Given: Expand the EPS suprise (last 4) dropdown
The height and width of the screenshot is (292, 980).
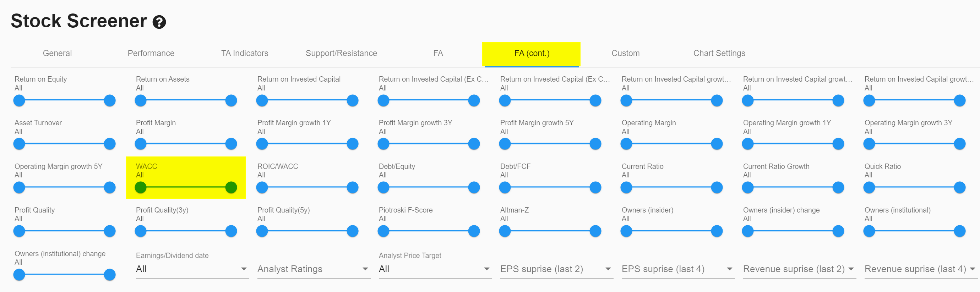Looking at the screenshot, I should coord(677,269).
